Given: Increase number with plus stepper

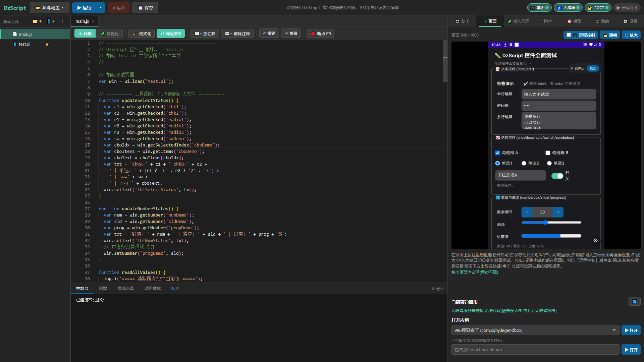Looking at the screenshot, I should (558, 212).
